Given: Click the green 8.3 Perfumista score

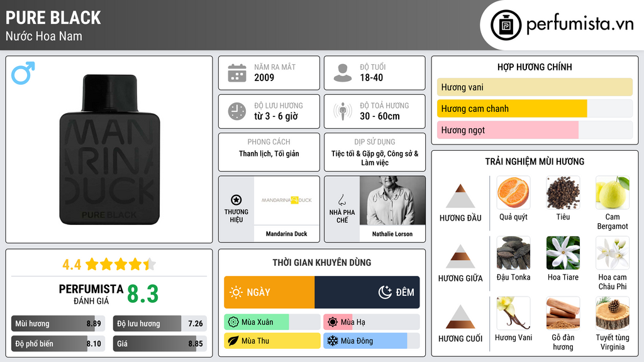Looking at the screenshot, I should [143, 294].
